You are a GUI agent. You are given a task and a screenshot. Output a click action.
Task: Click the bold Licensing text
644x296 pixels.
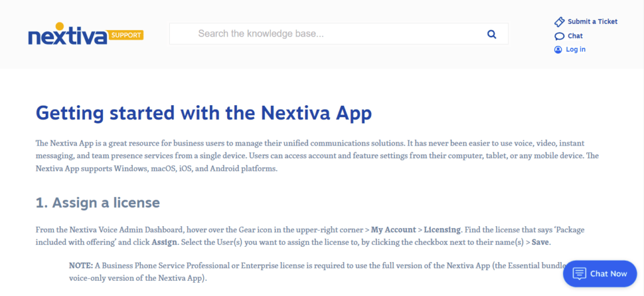click(442, 229)
